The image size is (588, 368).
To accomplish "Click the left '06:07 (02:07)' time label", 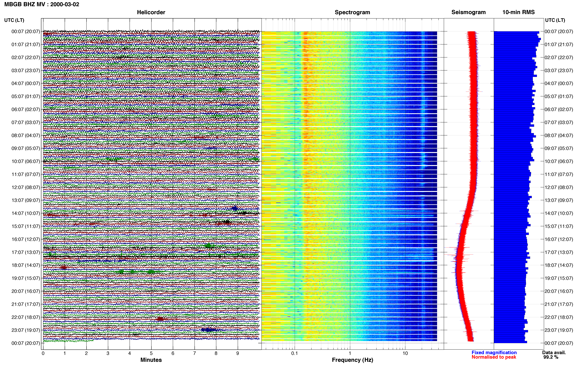I will coord(26,109).
